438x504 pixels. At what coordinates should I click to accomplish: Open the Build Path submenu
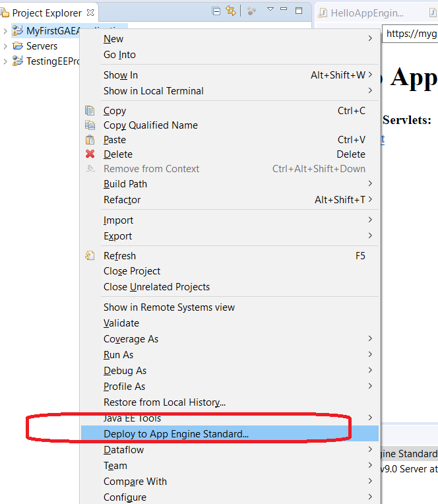point(125,184)
